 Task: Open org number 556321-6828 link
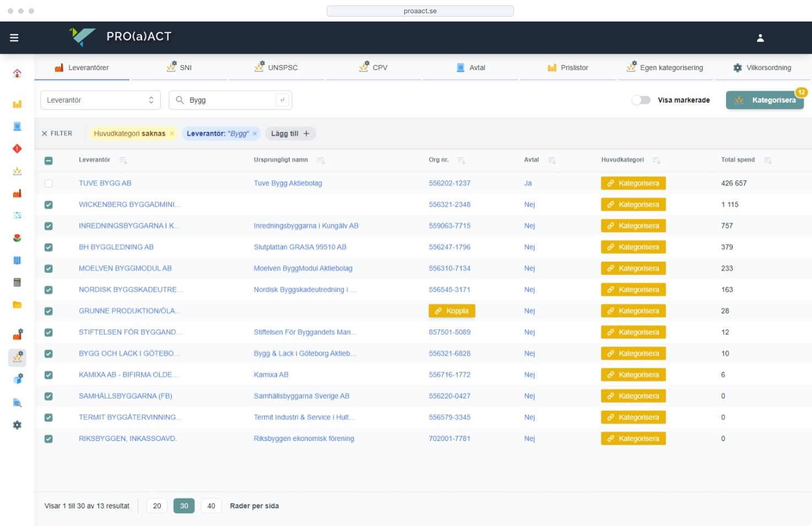pyautogui.click(x=450, y=353)
